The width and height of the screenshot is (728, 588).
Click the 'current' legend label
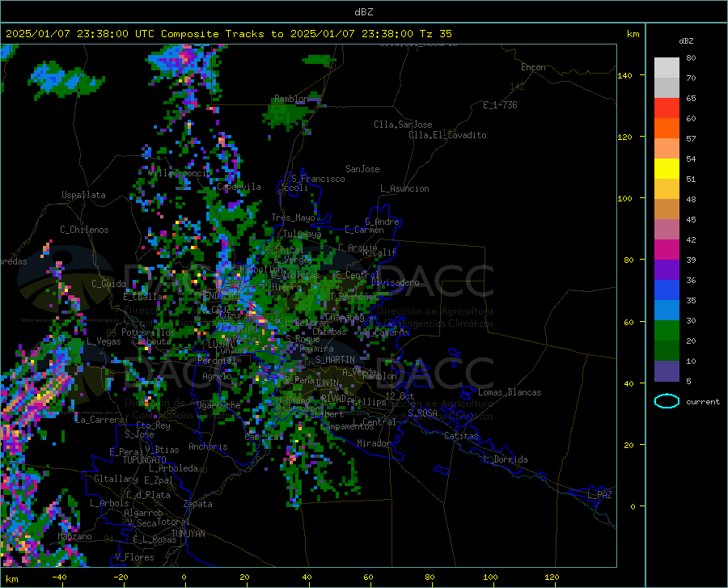[703, 401]
